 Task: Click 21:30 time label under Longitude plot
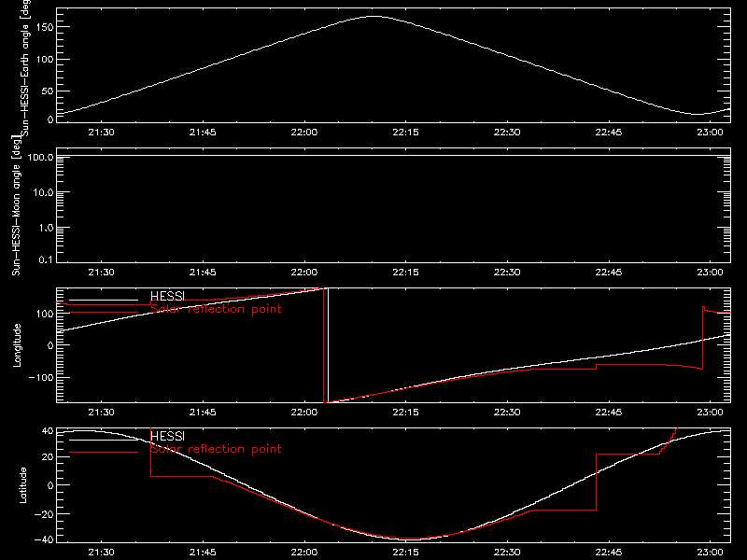[102, 413]
